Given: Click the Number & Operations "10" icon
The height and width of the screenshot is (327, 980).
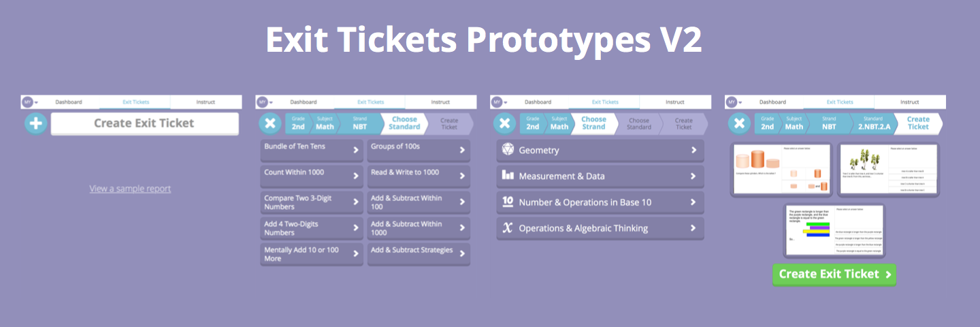Looking at the screenshot, I should click(x=508, y=202).
